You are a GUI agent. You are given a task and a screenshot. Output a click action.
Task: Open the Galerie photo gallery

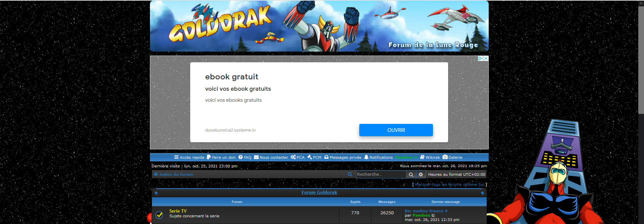click(452, 157)
